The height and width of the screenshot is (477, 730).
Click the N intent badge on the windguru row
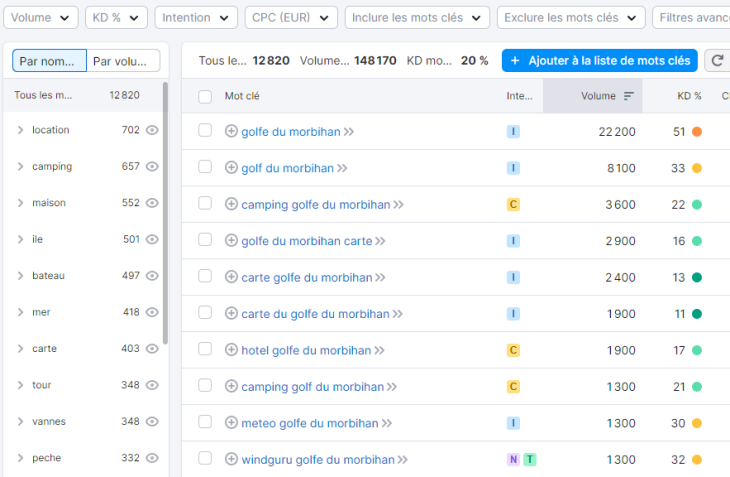[x=513, y=459]
